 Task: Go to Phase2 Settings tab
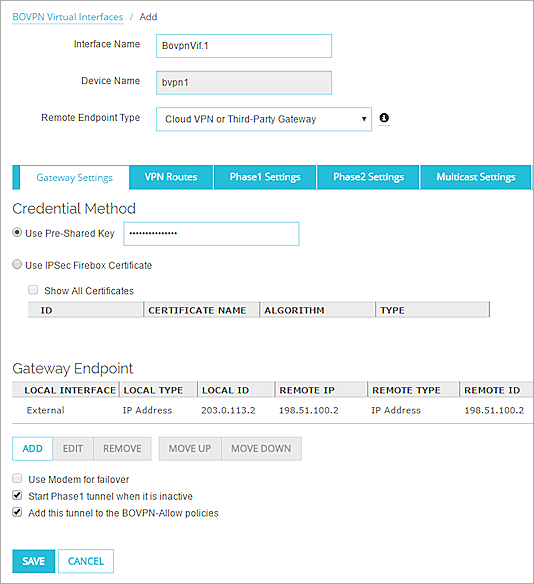[368, 177]
